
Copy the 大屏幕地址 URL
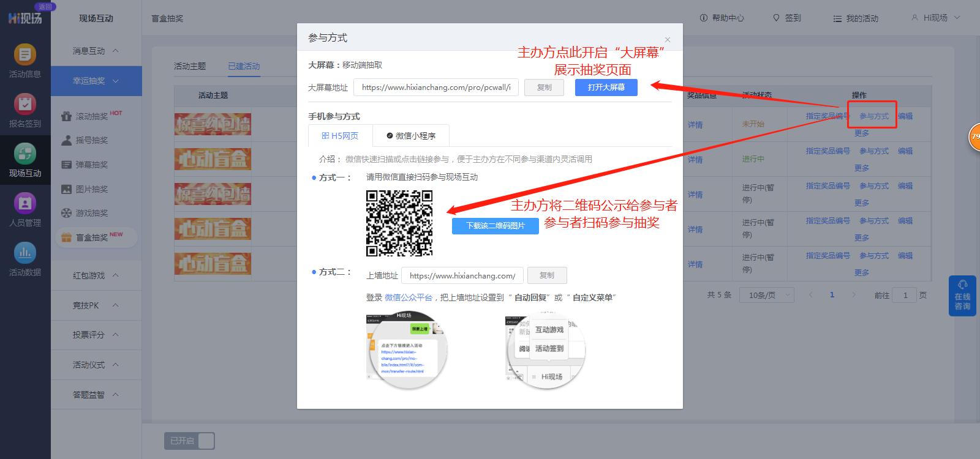click(545, 88)
